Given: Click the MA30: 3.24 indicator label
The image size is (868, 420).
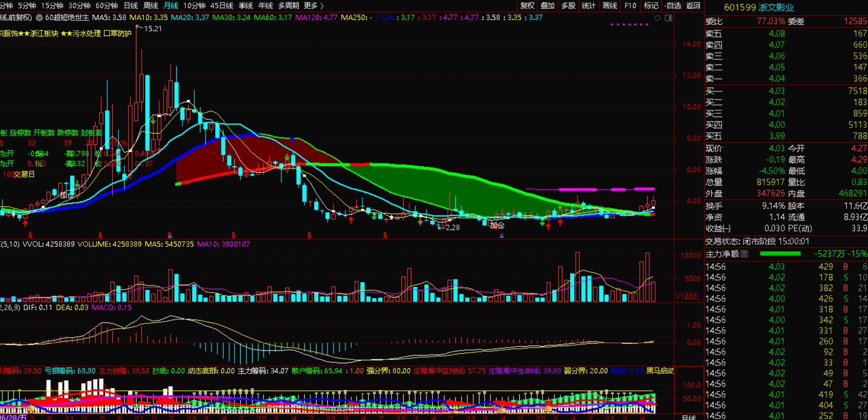Looking at the screenshot, I should click(232, 18).
